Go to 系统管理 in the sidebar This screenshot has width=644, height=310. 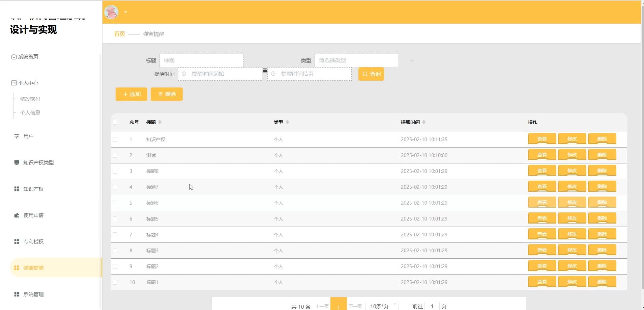[33, 294]
